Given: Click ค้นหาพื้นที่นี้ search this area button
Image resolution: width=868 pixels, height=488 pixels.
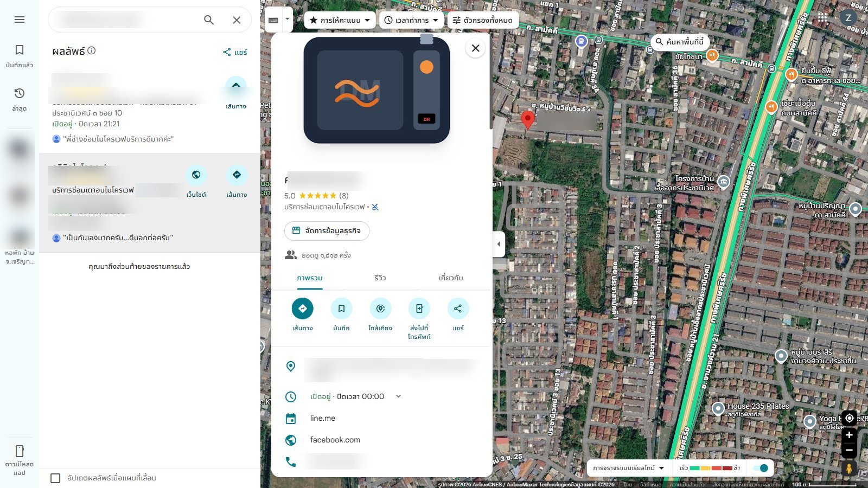Looking at the screenshot, I should 680,42.
